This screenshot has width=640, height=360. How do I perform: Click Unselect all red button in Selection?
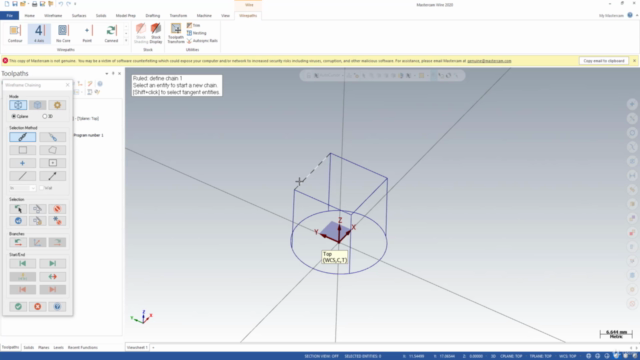tap(57, 209)
